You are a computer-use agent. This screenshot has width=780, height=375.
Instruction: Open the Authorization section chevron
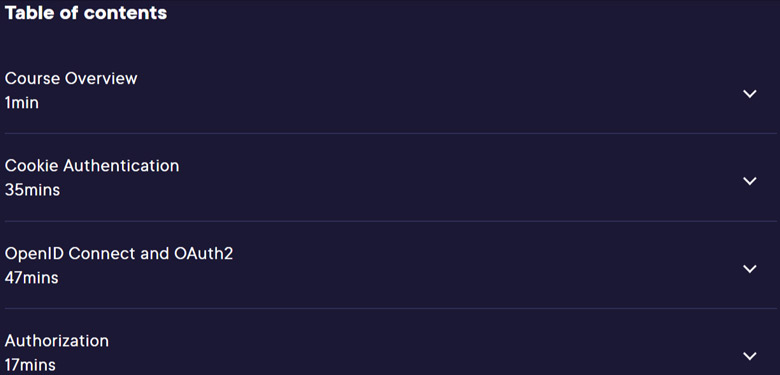749,356
